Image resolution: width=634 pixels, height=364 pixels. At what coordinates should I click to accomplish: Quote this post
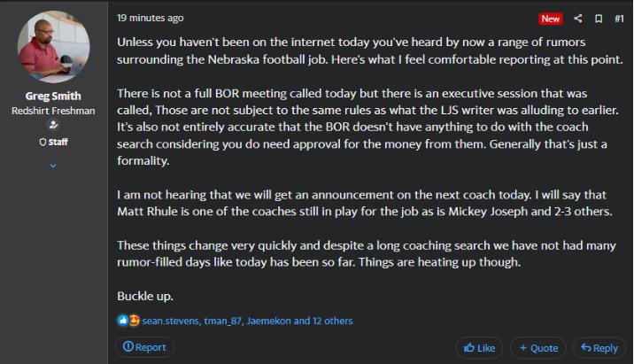click(x=538, y=348)
